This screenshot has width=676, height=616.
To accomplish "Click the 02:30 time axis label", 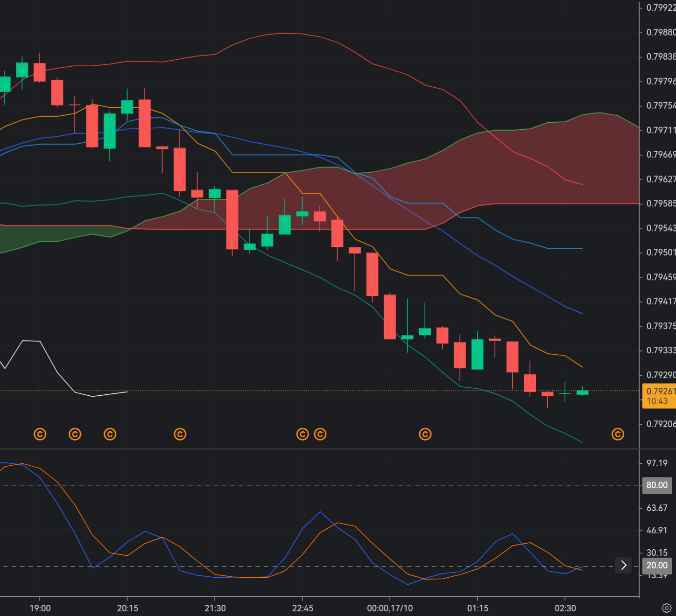I will [565, 608].
